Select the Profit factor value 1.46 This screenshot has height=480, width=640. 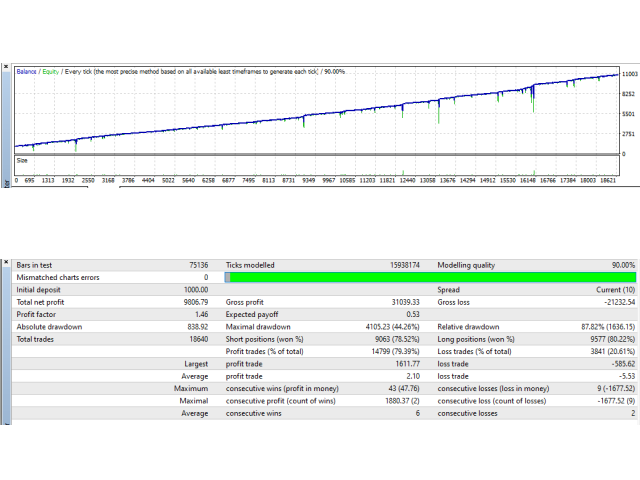(202, 315)
